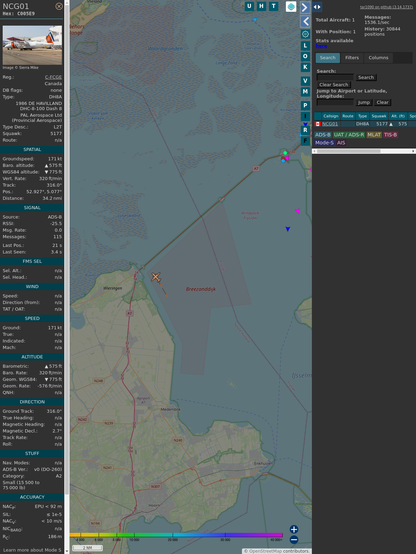The height and width of the screenshot is (554, 416).
Task: Click the Clear Search button
Action: pyautogui.click(x=334, y=85)
